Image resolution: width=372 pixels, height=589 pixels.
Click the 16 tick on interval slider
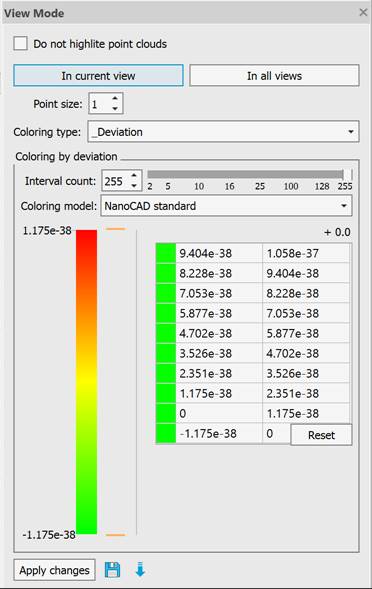[230, 186]
